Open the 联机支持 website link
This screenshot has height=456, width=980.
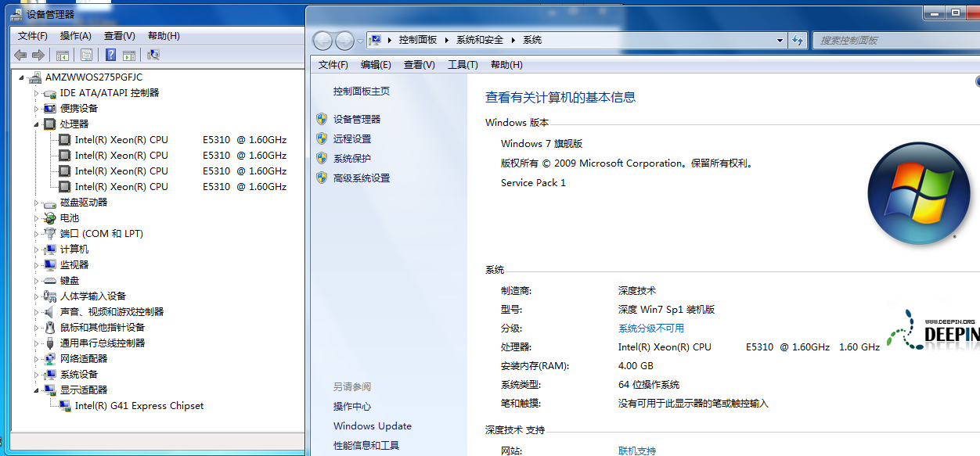(x=637, y=451)
